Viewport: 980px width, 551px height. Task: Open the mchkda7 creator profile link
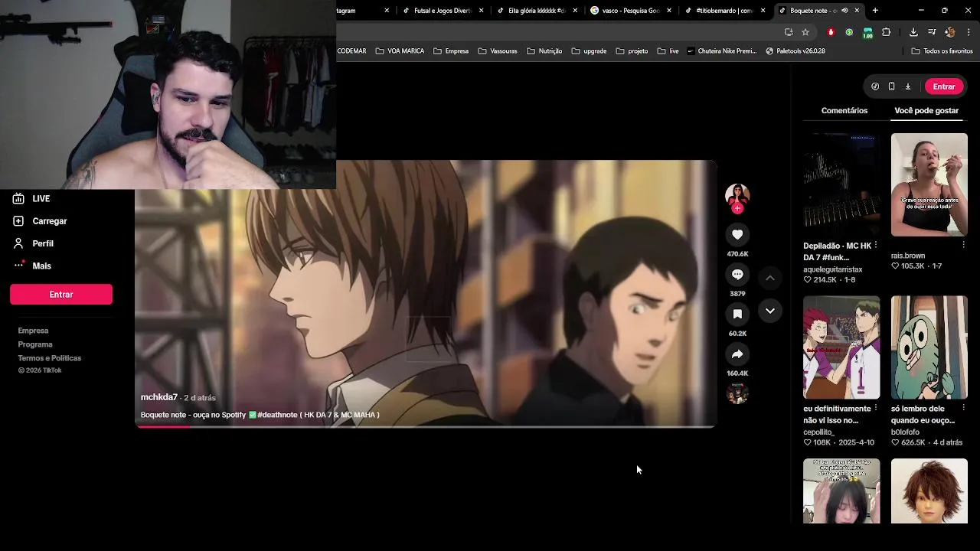(x=159, y=398)
